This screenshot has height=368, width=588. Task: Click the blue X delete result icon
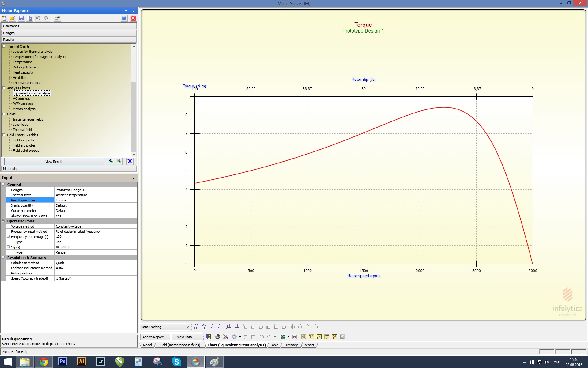[130, 161]
